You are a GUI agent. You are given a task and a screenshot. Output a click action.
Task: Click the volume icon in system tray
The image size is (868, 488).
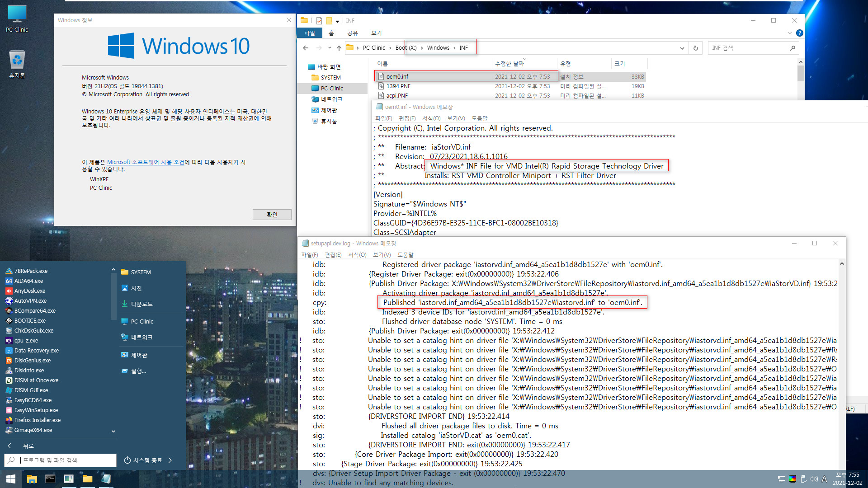[814, 479]
